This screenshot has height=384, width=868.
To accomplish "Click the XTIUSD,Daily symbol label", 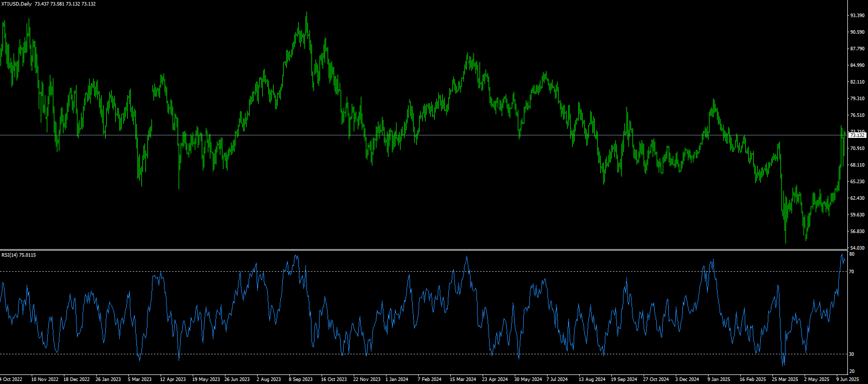I will 17,4.
